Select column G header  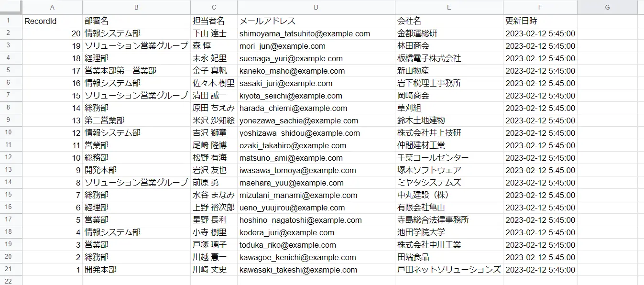pyautogui.click(x=607, y=7)
